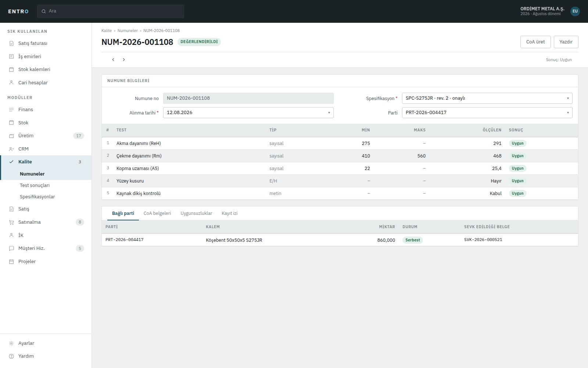588x368 pixels.
Task: Click the Yardım question mark icon
Action: [x=11, y=356]
